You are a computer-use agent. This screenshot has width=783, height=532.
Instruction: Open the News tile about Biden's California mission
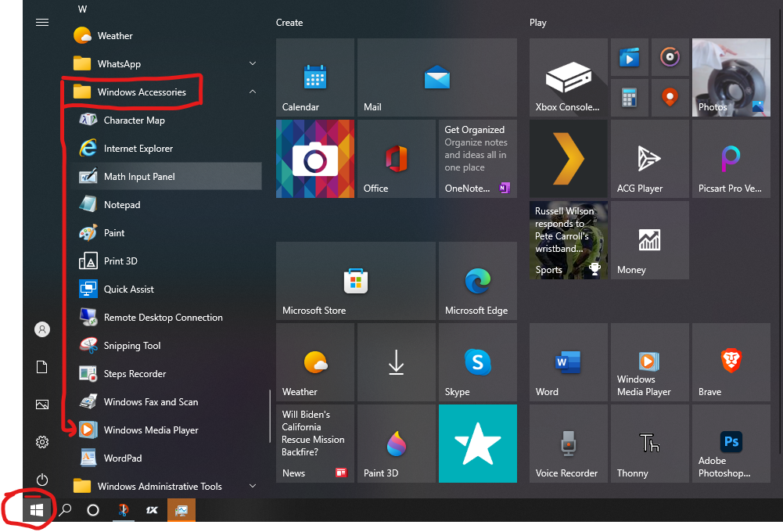(315, 444)
